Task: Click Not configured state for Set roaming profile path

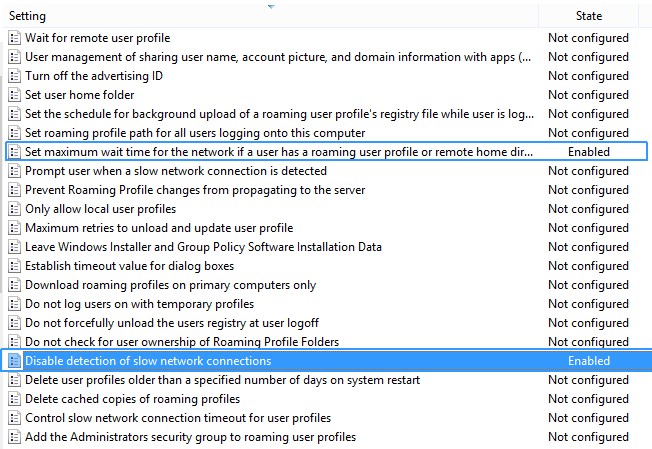Action: click(588, 133)
